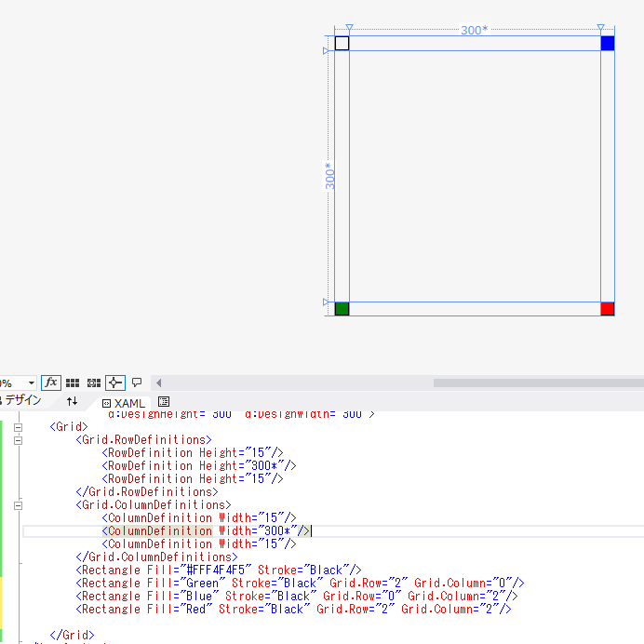Click the upper row gridline triangle handle on left rail

[326, 51]
